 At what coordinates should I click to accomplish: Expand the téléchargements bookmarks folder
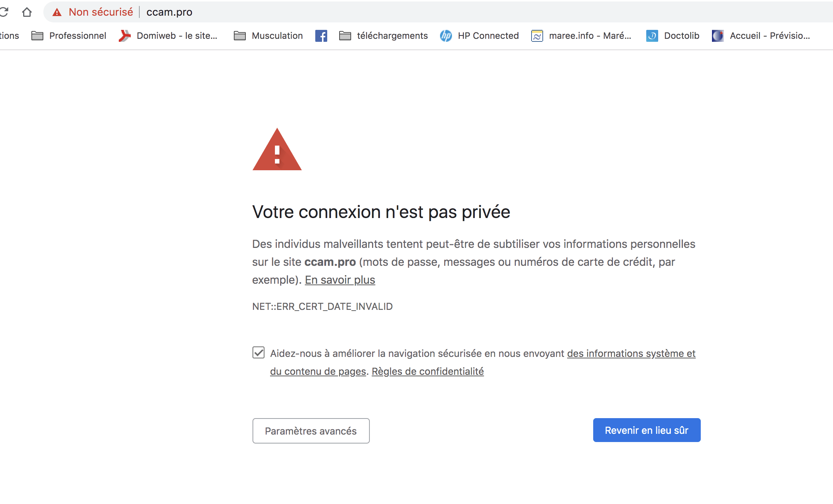click(383, 36)
